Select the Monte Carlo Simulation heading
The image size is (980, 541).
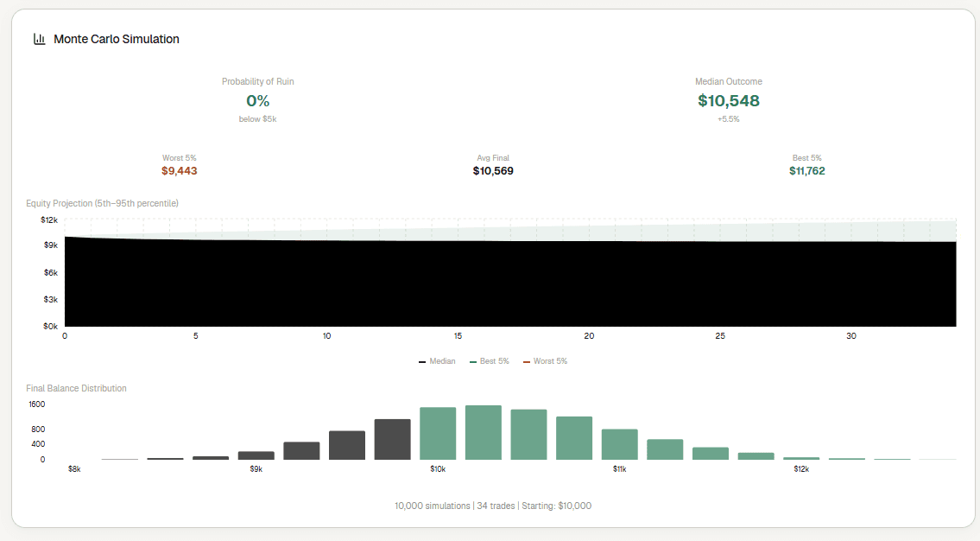click(x=117, y=39)
